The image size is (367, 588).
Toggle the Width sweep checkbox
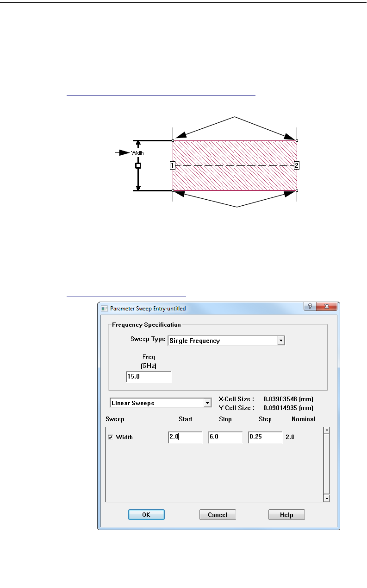coord(110,437)
